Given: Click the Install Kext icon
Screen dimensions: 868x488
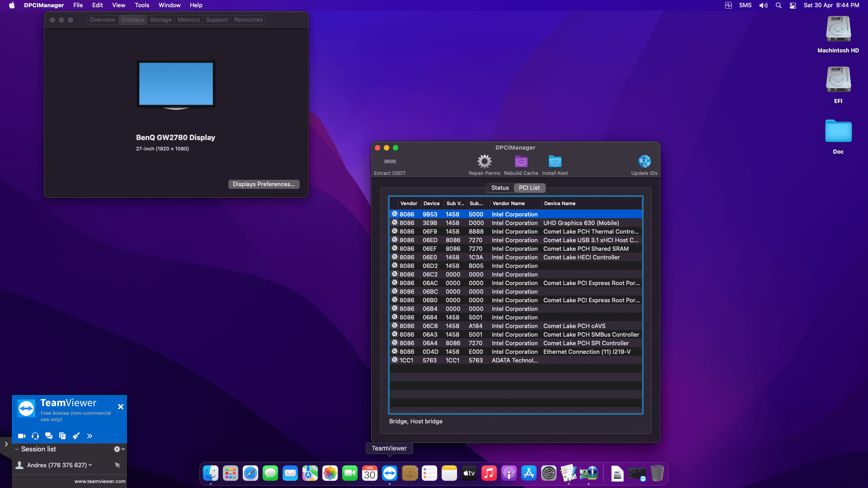Looking at the screenshot, I should coord(555,161).
